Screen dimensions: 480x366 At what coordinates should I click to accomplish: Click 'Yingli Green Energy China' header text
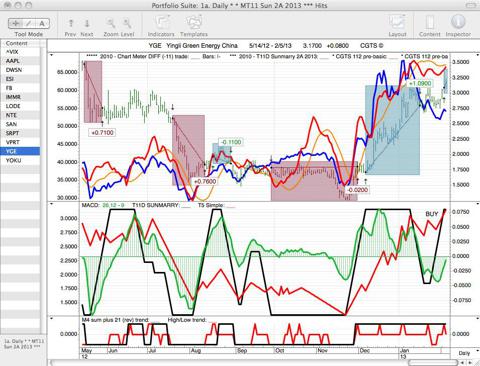pos(202,46)
